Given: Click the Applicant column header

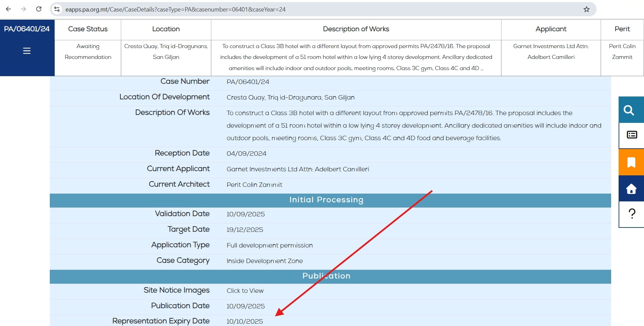Looking at the screenshot, I should click(551, 29).
